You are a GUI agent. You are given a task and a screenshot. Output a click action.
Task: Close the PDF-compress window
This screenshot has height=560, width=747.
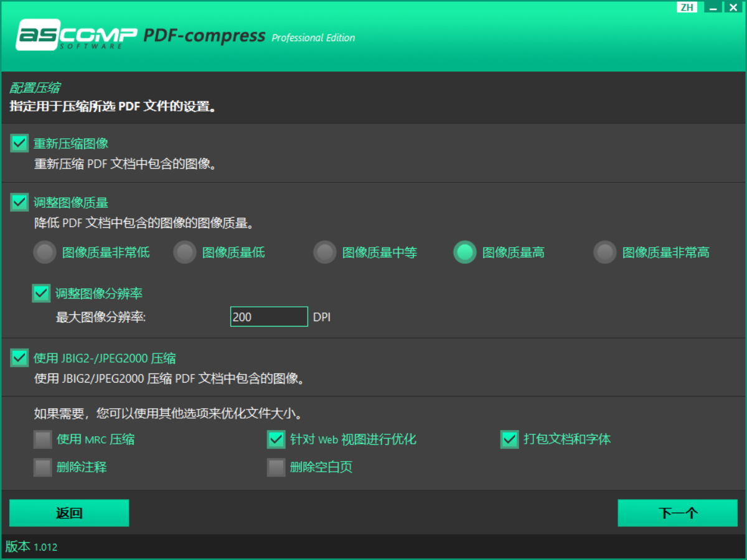click(733, 7)
